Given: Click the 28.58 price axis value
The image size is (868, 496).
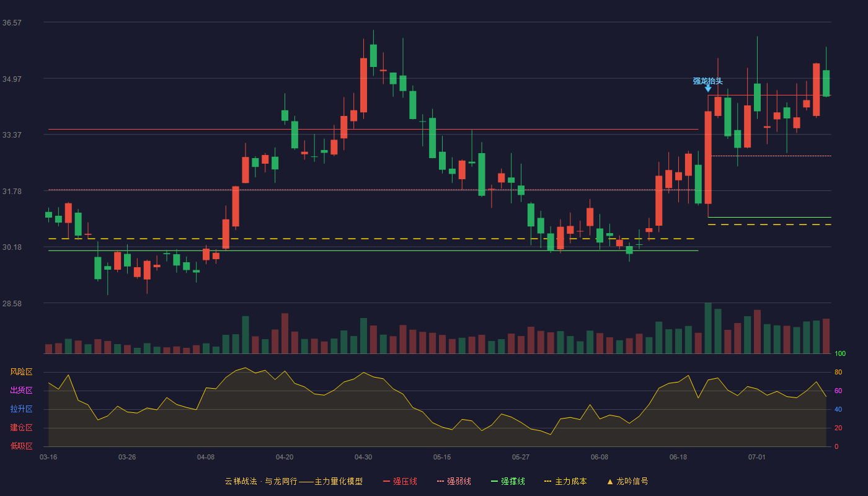Looking at the screenshot, I should [x=12, y=303].
